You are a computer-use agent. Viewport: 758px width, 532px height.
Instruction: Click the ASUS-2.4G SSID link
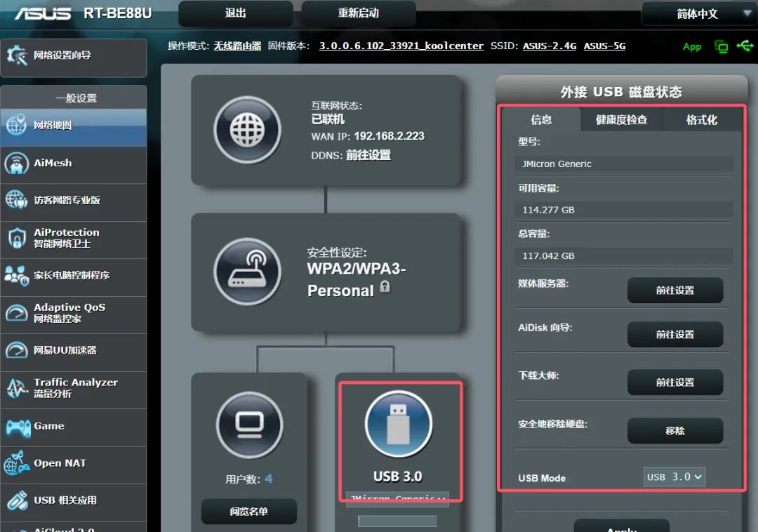click(x=549, y=46)
